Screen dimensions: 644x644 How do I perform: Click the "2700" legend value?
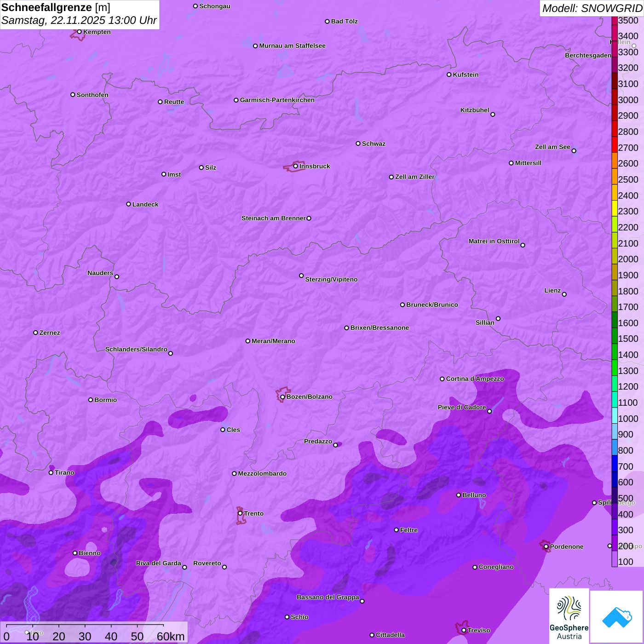tap(628, 148)
